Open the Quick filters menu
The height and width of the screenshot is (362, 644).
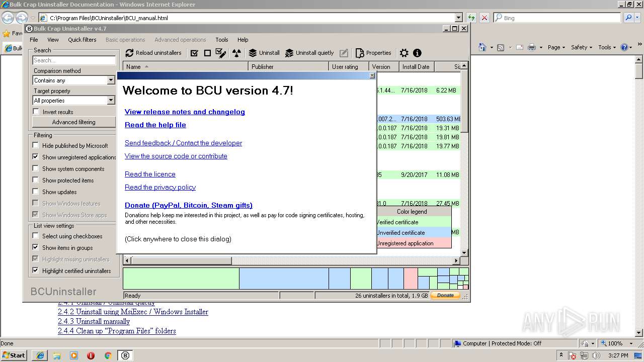coord(82,40)
